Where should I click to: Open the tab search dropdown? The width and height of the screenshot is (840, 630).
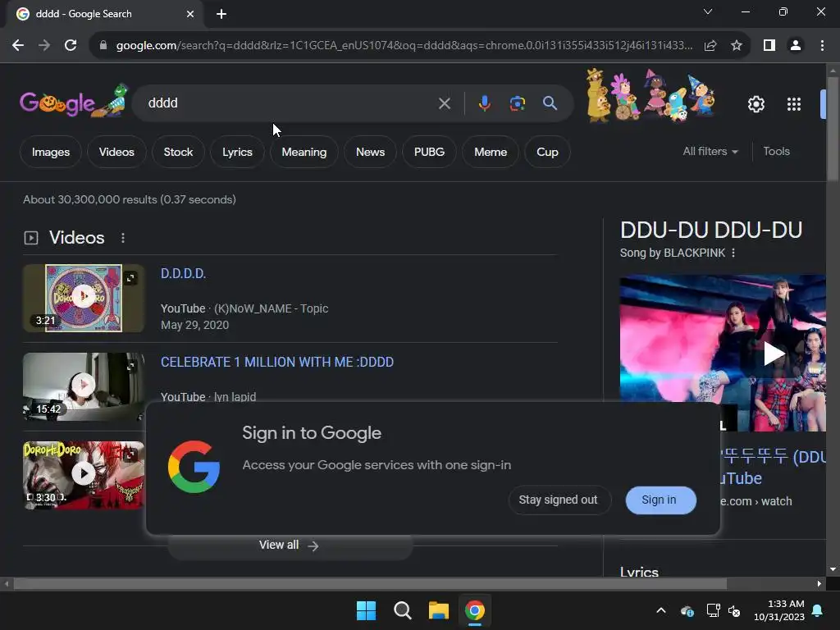click(x=708, y=11)
